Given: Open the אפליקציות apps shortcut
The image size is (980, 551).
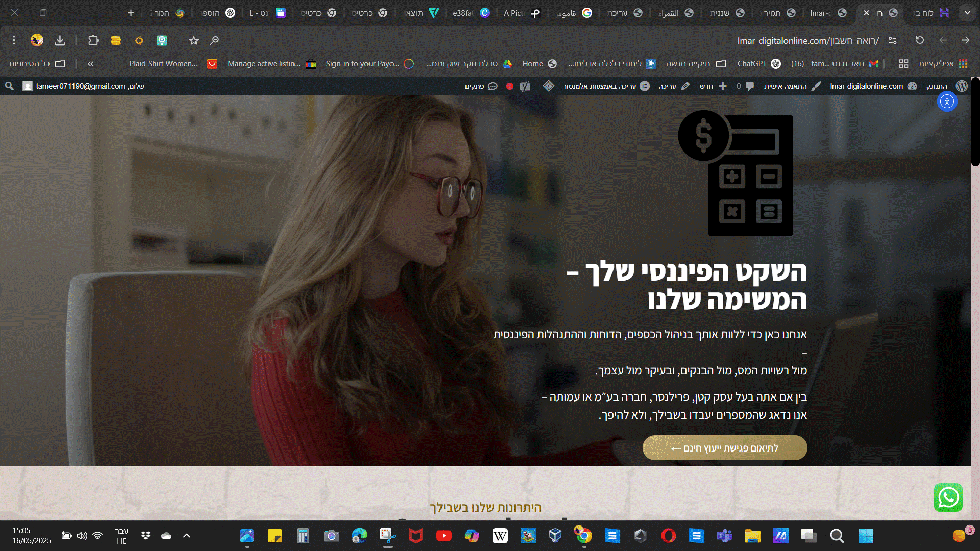Looking at the screenshot, I should [943, 64].
